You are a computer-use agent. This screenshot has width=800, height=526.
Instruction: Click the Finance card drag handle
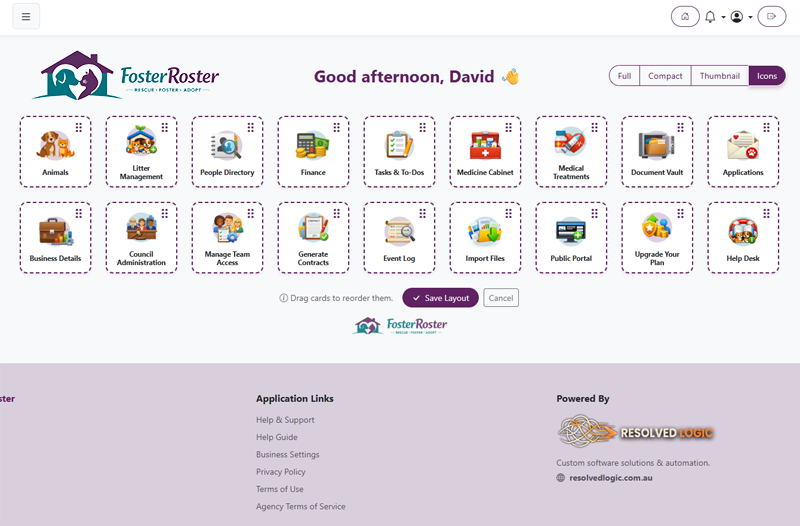pos(337,127)
